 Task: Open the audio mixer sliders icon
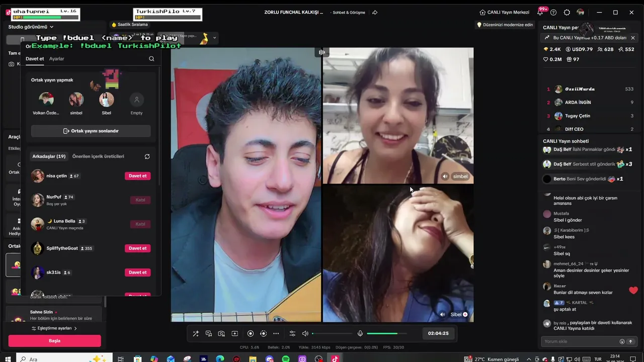(292, 333)
